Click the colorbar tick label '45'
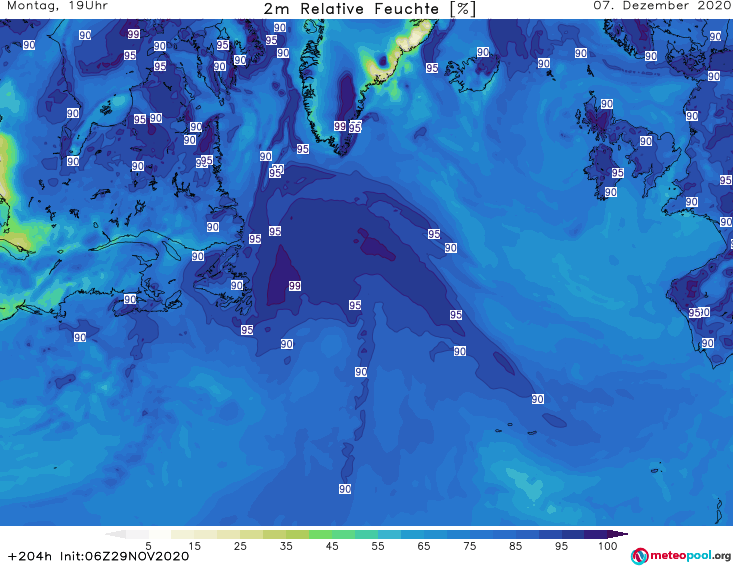 331,546
